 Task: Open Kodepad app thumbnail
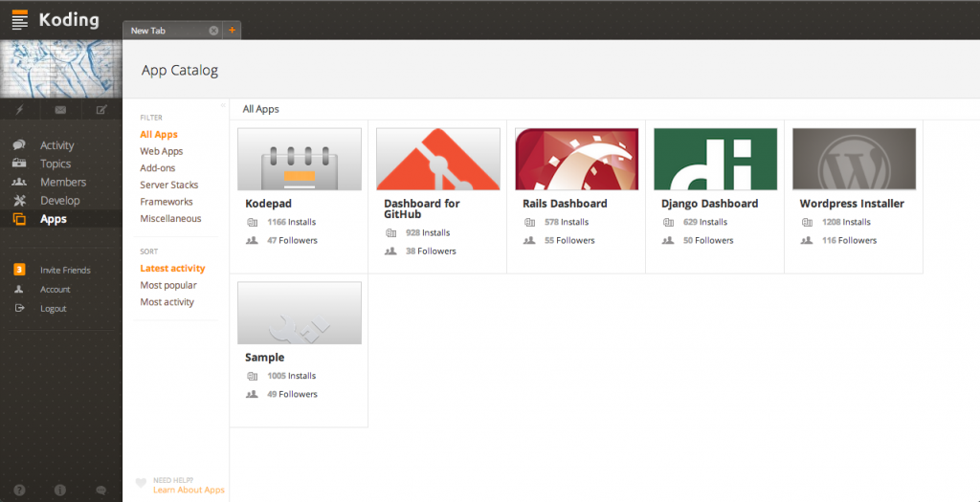[300, 160]
